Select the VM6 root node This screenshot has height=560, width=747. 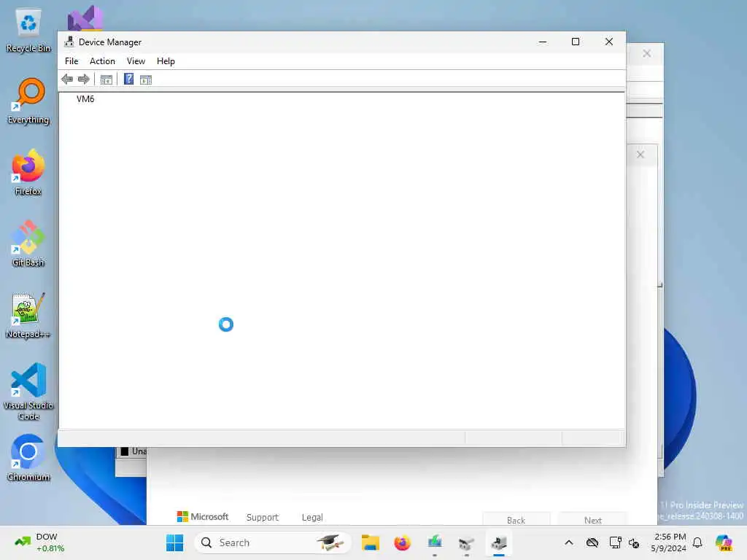click(x=85, y=99)
